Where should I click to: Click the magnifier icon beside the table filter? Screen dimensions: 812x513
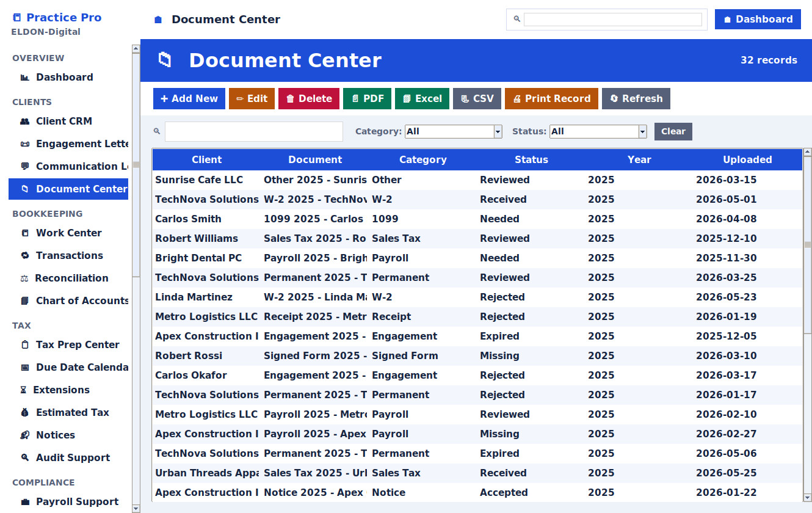157,131
